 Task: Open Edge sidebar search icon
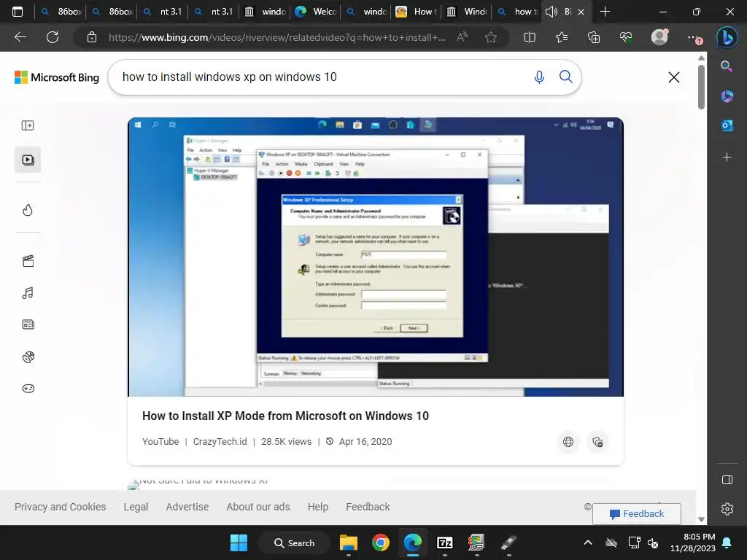pos(727,66)
